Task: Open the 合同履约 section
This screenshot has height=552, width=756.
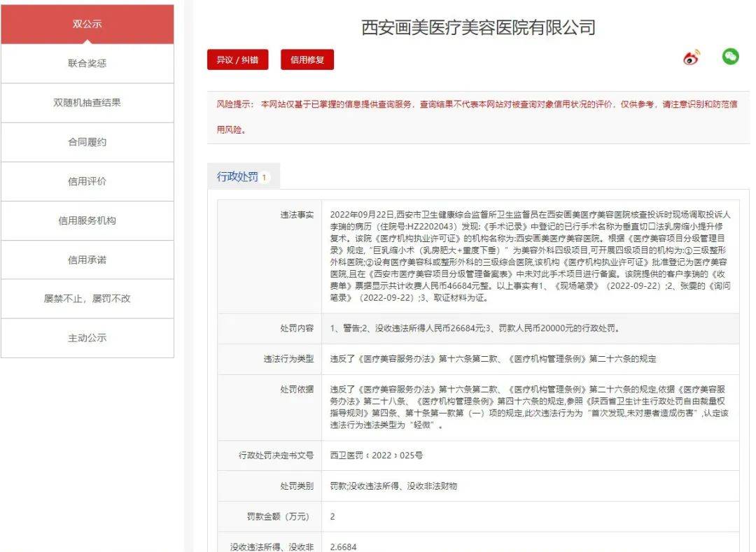Action: 88,141
